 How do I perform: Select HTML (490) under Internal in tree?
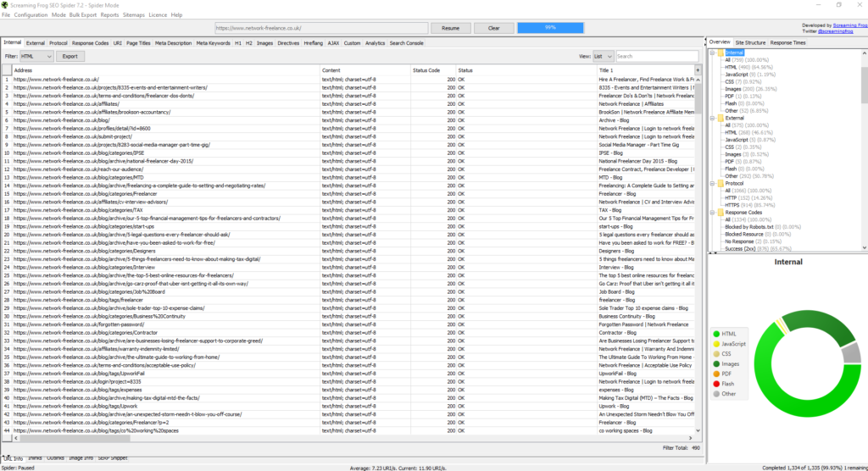pyautogui.click(x=748, y=67)
